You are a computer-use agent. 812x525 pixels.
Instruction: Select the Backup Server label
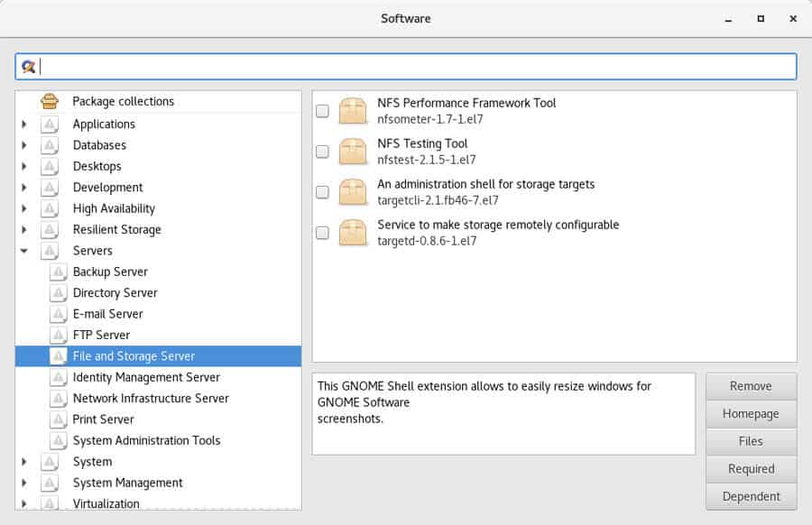click(x=110, y=272)
